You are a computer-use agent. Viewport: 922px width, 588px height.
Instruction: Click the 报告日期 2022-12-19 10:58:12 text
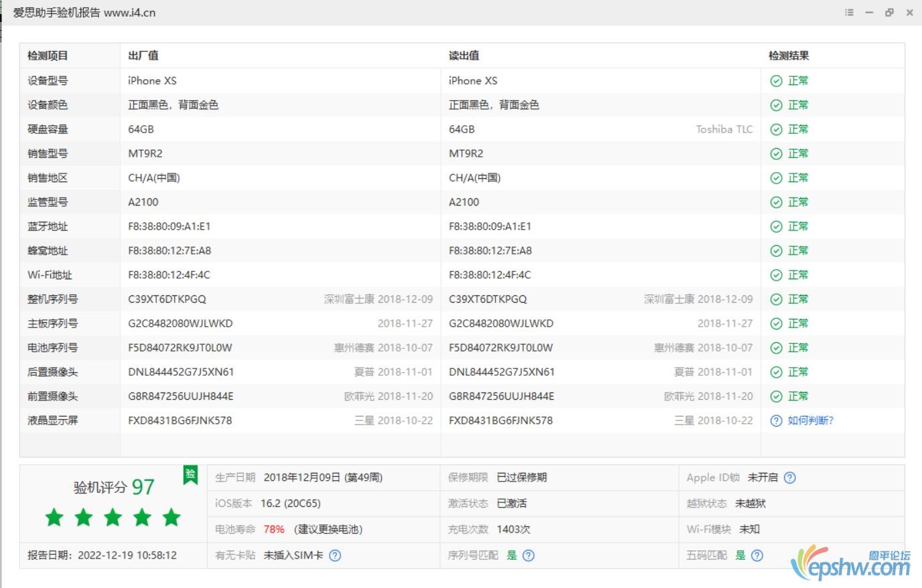102,555
